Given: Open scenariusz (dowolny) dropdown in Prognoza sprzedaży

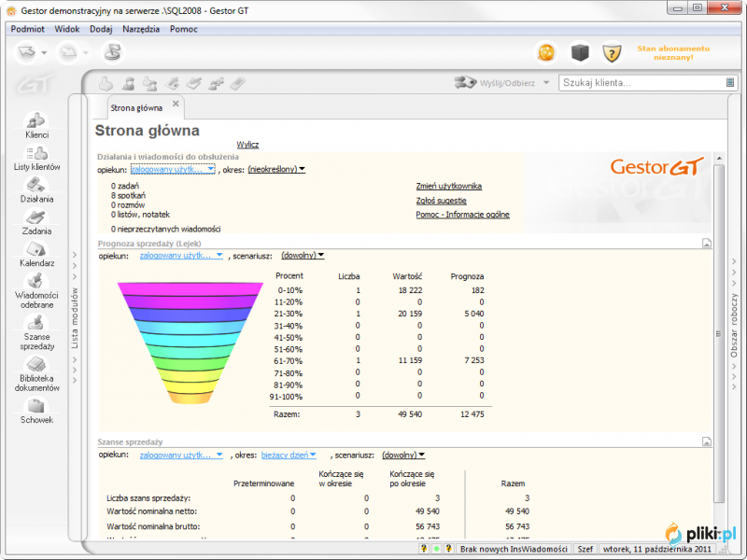Looking at the screenshot, I should [303, 256].
